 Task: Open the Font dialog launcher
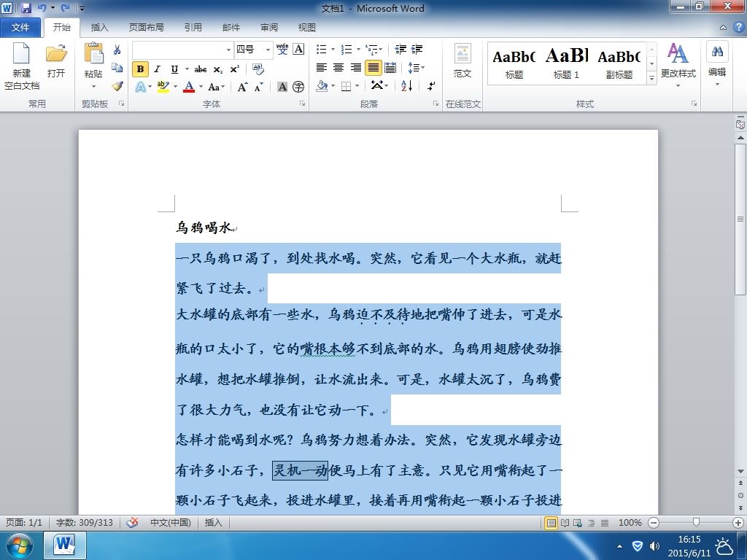303,104
